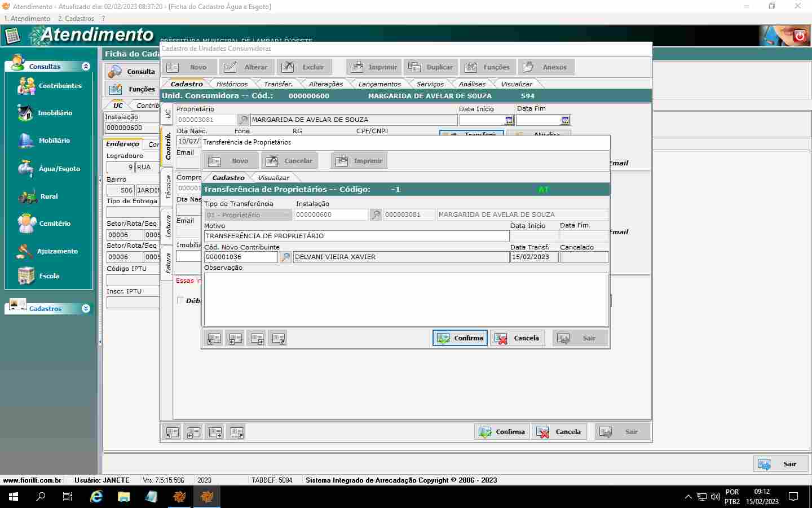812x508 pixels.
Task: Open calendar picker for Data Início
Action: click(x=509, y=120)
